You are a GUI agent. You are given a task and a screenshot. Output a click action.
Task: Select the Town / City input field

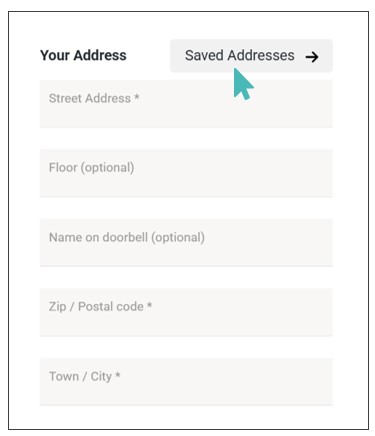tap(186, 382)
